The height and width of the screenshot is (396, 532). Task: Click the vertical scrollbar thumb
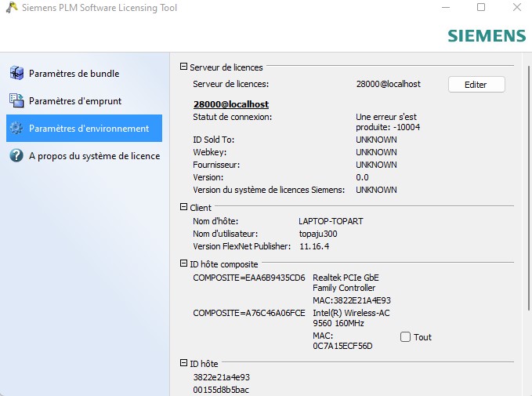coord(529,188)
